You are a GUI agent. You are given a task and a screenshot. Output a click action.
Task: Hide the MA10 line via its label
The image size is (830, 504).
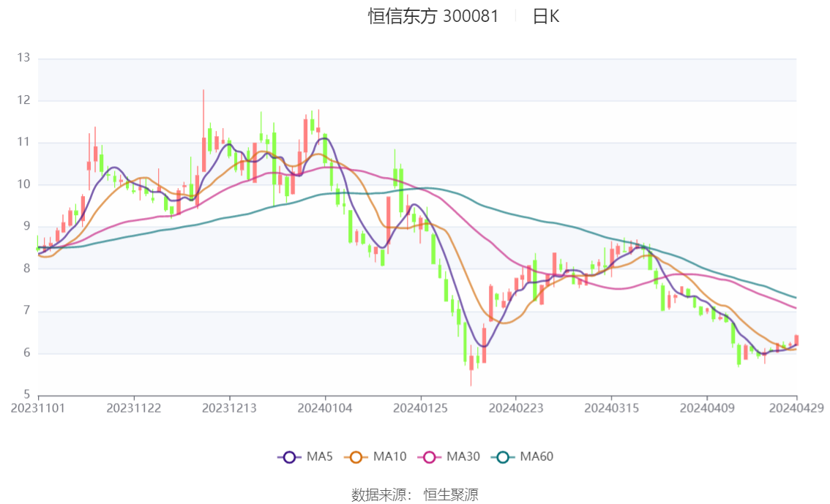tap(389, 456)
